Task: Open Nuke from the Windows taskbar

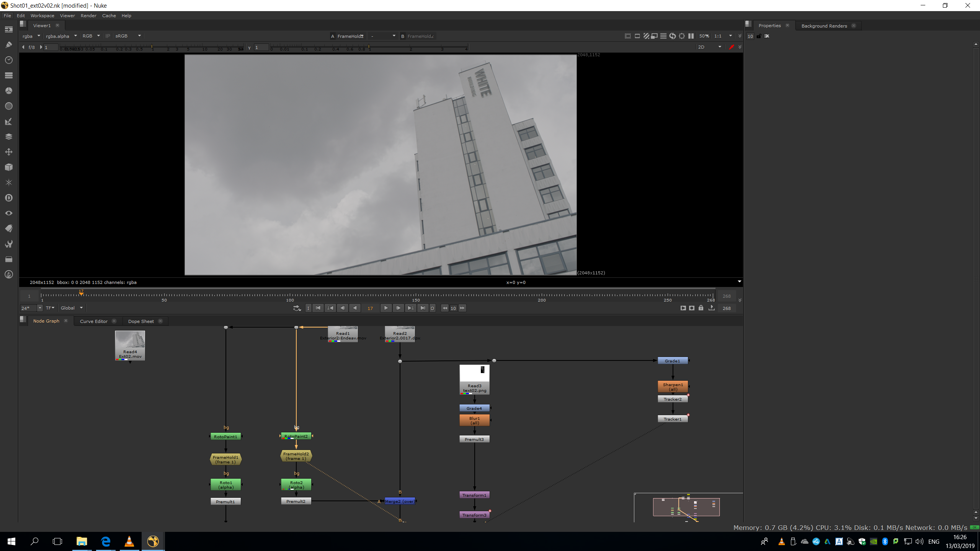Action: coord(153,541)
